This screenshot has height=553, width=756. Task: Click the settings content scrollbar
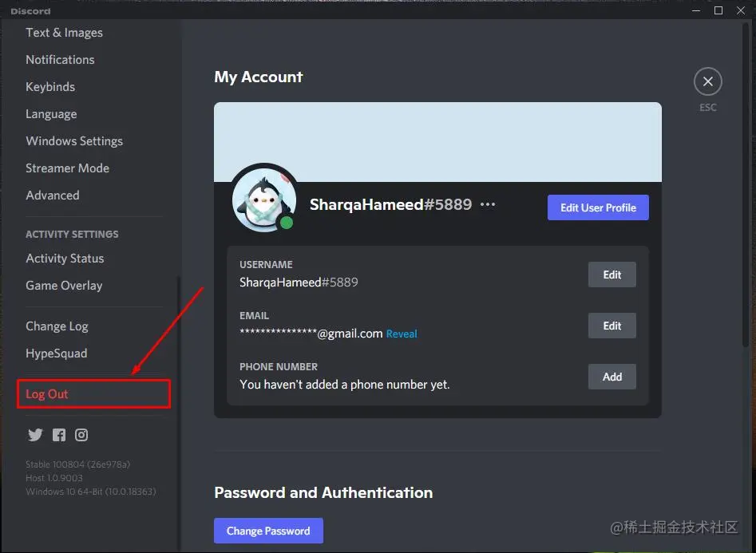(746, 184)
